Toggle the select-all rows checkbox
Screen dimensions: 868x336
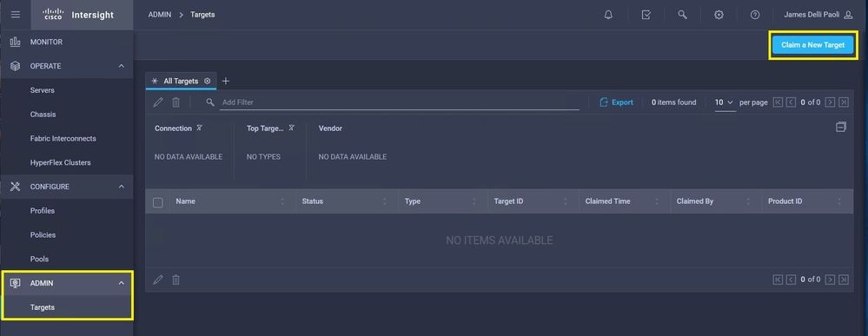[158, 202]
